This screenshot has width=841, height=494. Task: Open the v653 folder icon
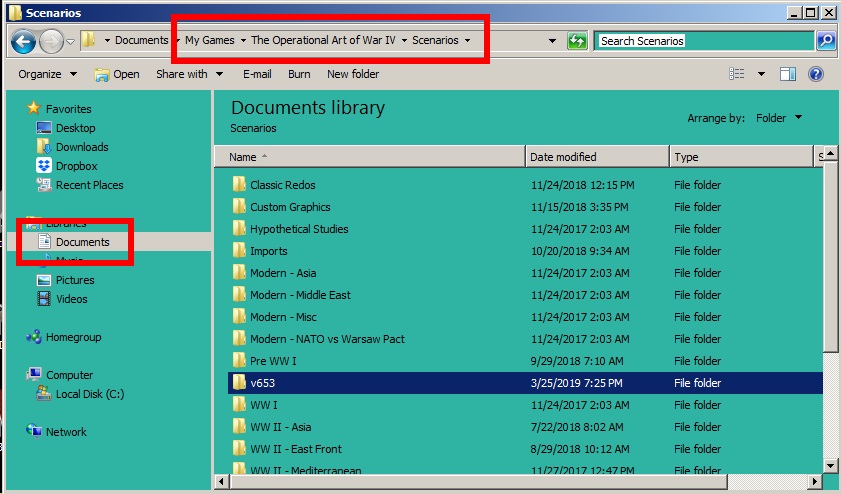(239, 382)
